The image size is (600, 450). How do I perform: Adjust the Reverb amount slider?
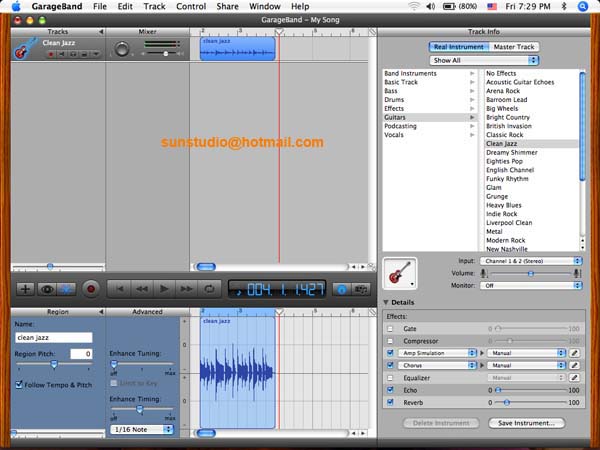pos(530,402)
